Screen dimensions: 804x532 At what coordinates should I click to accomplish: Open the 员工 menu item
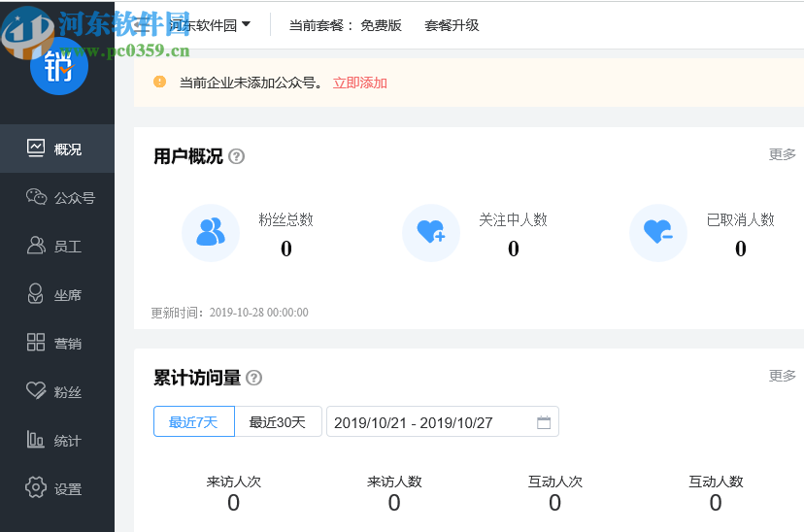(57, 246)
